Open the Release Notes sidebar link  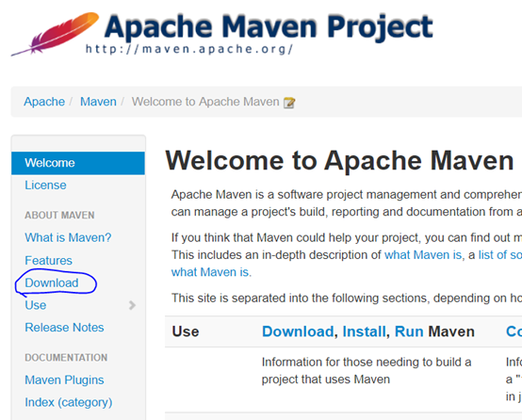pyautogui.click(x=64, y=328)
